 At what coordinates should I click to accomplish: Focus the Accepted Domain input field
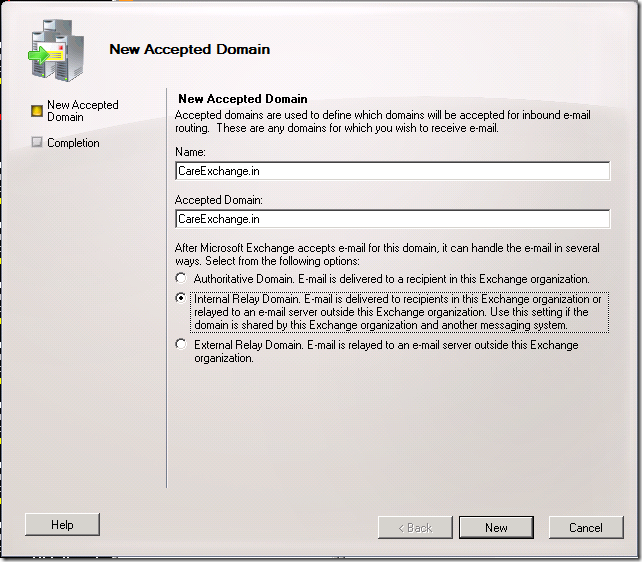[393, 219]
